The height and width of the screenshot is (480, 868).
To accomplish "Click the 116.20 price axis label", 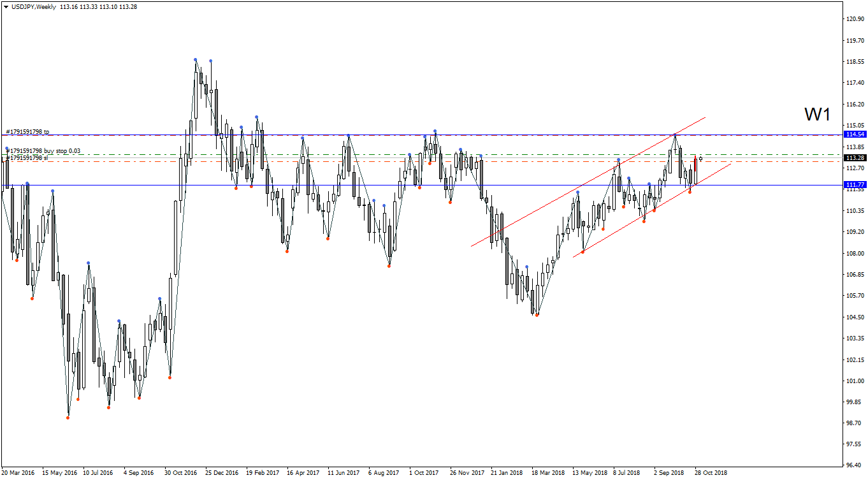I will [x=854, y=104].
